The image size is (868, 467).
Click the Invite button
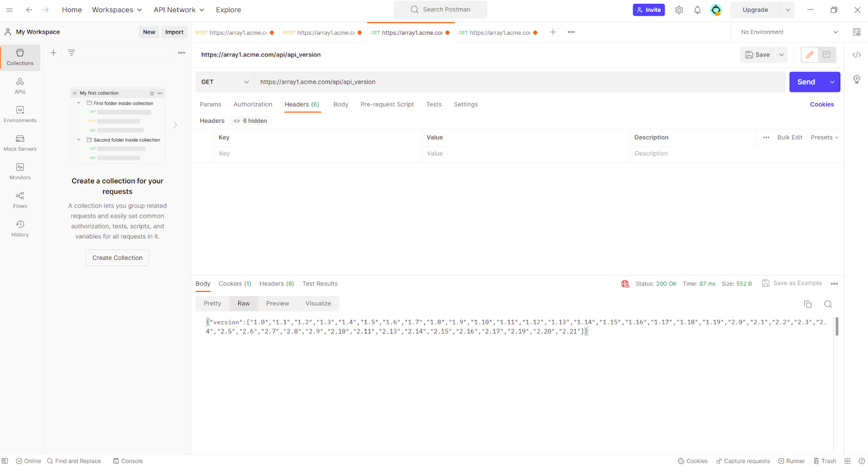coord(649,10)
